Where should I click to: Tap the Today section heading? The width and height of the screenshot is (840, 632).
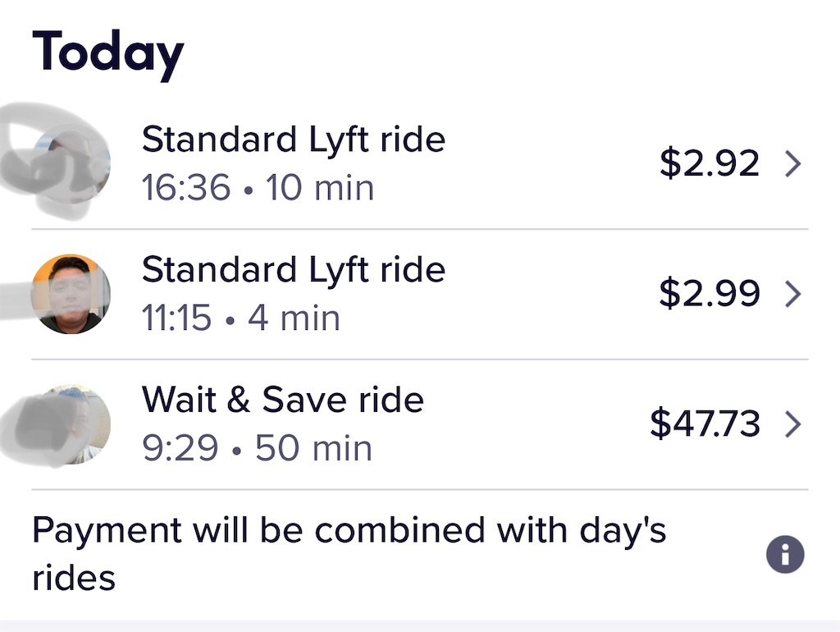pyautogui.click(x=107, y=54)
